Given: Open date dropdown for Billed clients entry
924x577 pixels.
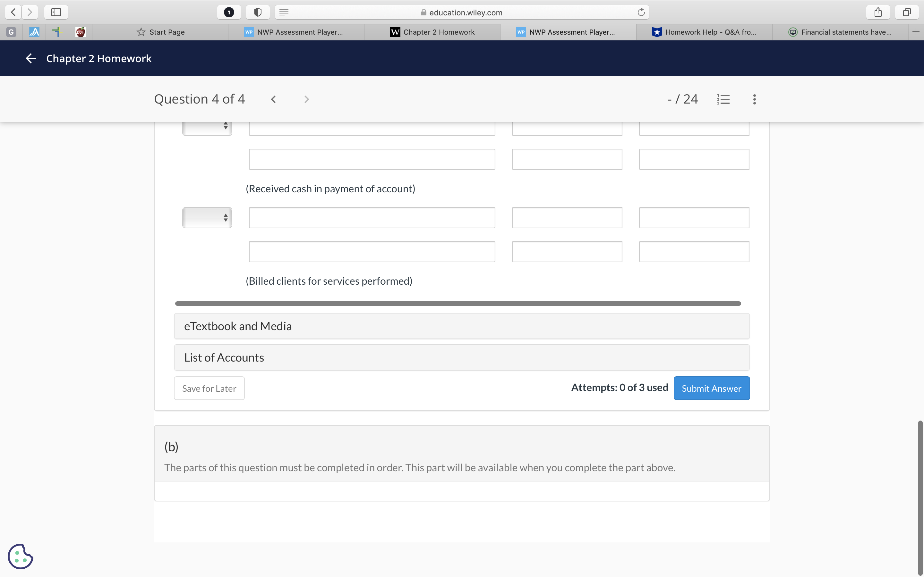Looking at the screenshot, I should [207, 218].
